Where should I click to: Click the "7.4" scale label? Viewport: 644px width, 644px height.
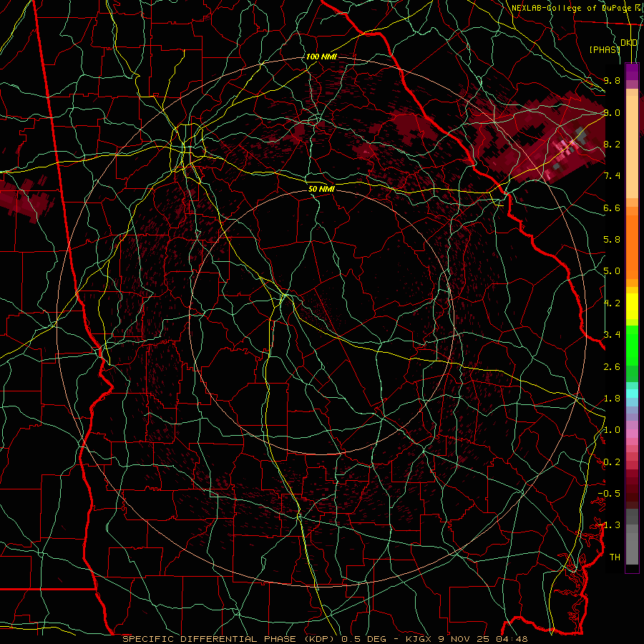tap(612, 176)
